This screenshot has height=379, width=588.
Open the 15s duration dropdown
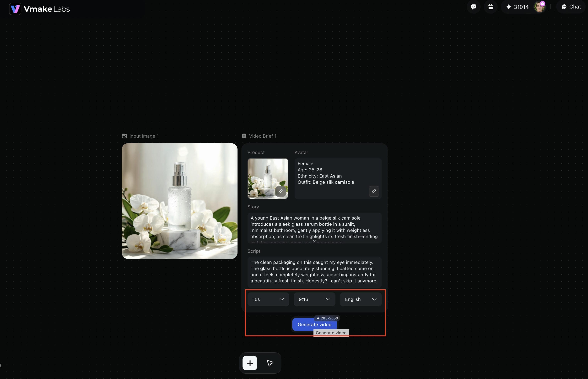(268, 299)
